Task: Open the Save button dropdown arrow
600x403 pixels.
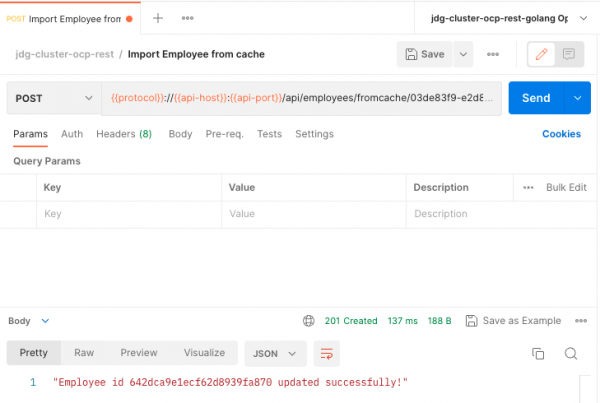Action: (464, 54)
